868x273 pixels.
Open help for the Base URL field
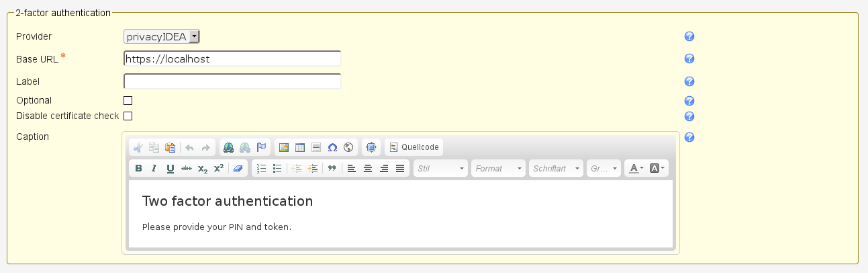(689, 59)
